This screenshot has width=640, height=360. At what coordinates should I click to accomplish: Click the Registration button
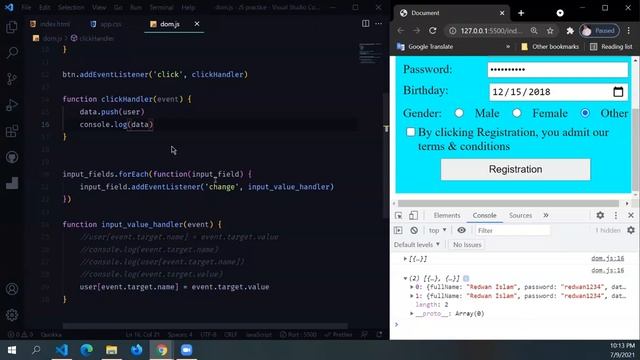point(516,169)
